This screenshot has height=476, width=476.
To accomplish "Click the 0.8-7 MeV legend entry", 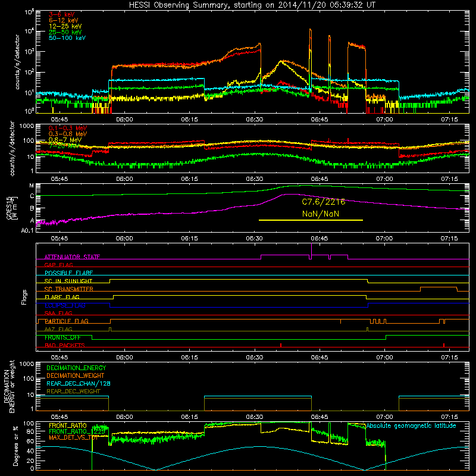I will tap(65, 140).
